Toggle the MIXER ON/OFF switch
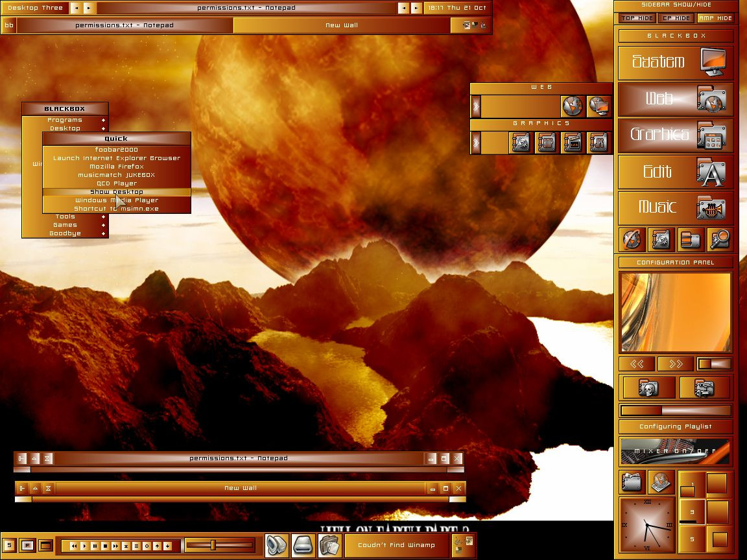The image size is (747, 560). point(676,451)
